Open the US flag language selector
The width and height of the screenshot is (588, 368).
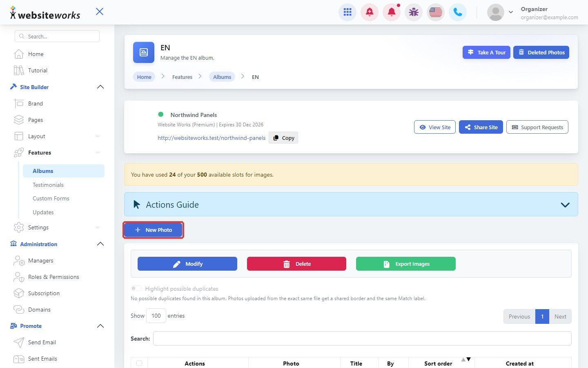pyautogui.click(x=436, y=12)
